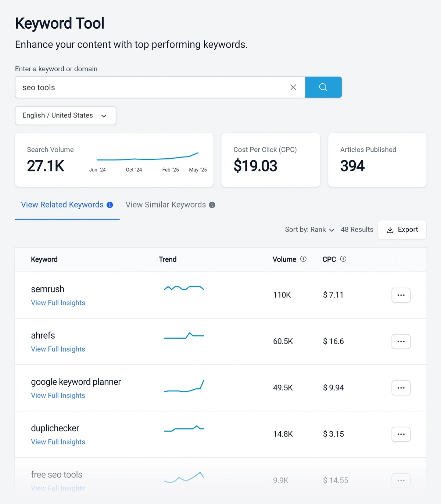Click the semrush trend sparkline
Screen dimensions: 441x504
[x=184, y=288]
